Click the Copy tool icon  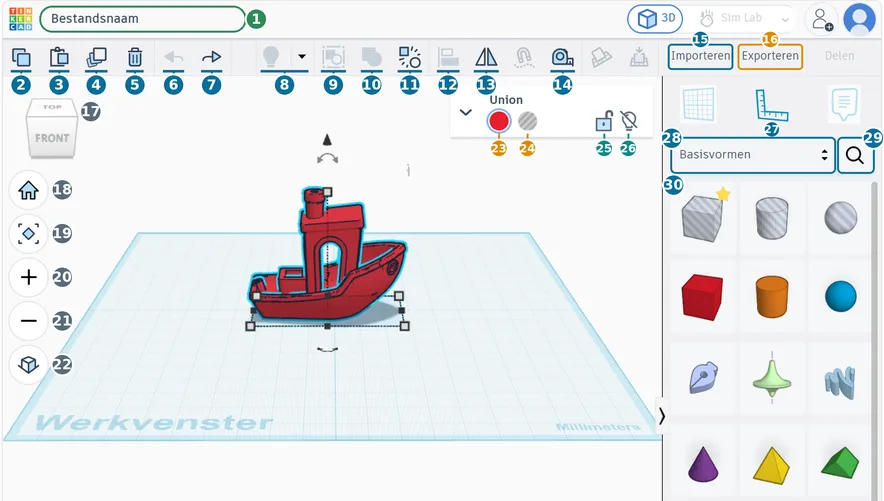(x=21, y=57)
